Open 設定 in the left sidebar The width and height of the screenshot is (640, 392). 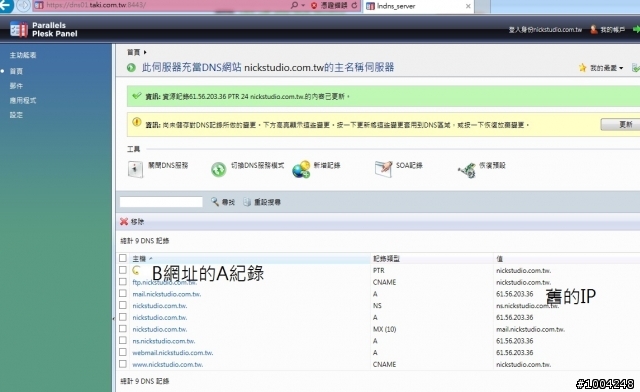pyautogui.click(x=16, y=115)
